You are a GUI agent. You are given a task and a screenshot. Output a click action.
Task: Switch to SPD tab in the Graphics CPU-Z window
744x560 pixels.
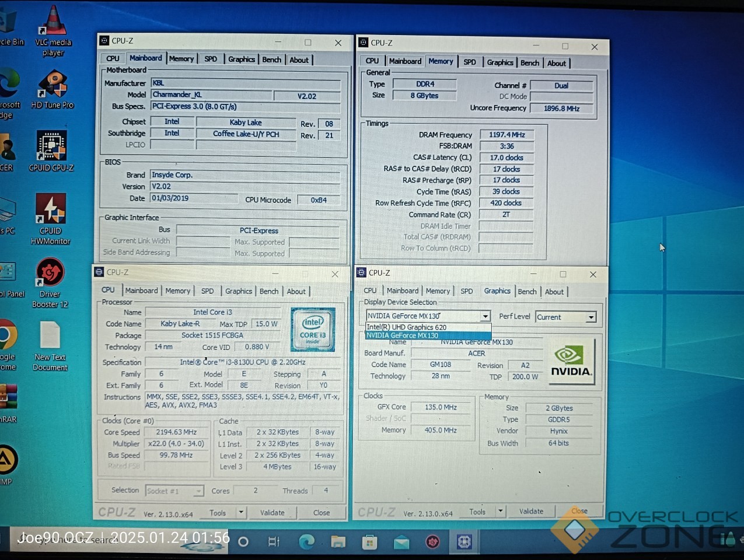(466, 291)
